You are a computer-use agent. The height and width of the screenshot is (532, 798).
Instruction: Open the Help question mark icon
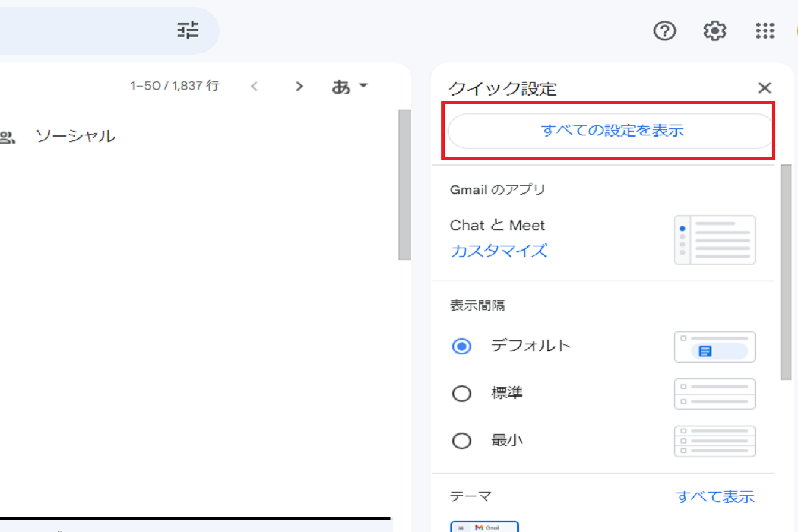coord(664,30)
